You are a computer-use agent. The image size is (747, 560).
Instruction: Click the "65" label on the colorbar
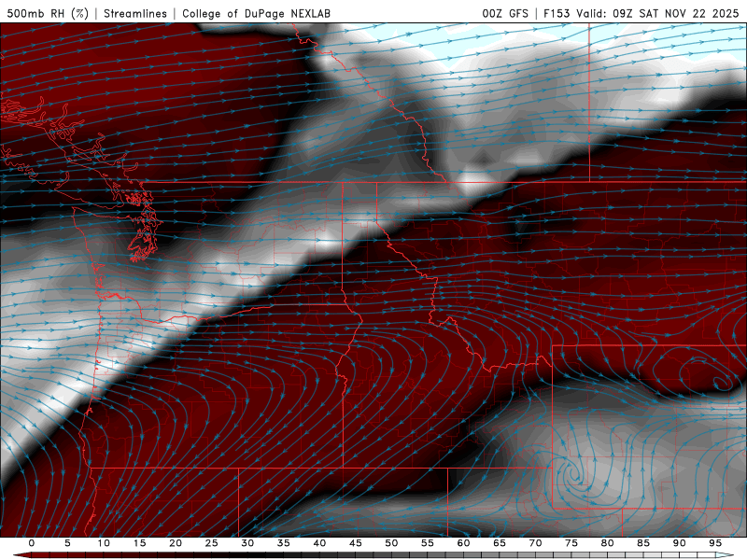[x=500, y=543]
